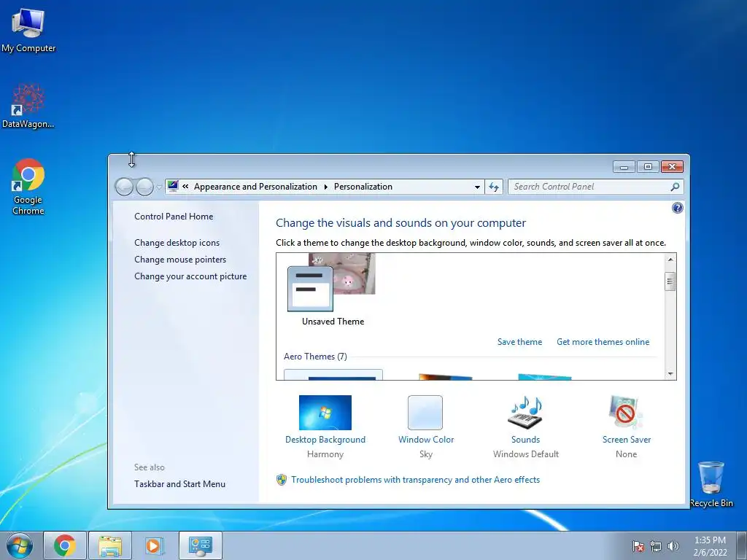This screenshot has height=560, width=747.
Task: Click the Window Color text link
Action: (x=426, y=440)
